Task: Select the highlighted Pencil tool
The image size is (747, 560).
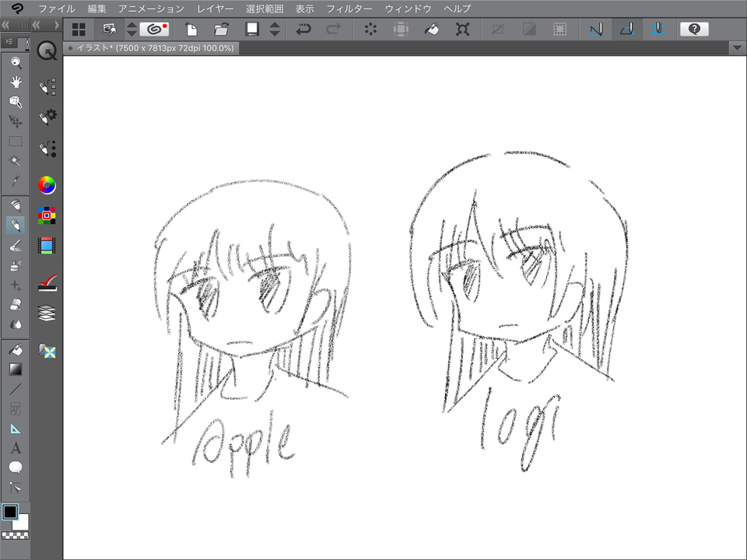Action: pos(16,226)
